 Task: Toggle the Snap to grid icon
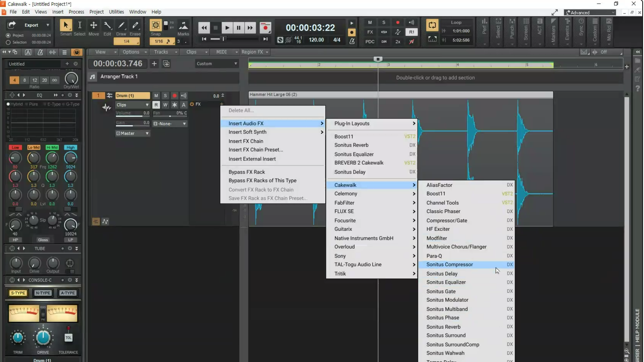156,25
